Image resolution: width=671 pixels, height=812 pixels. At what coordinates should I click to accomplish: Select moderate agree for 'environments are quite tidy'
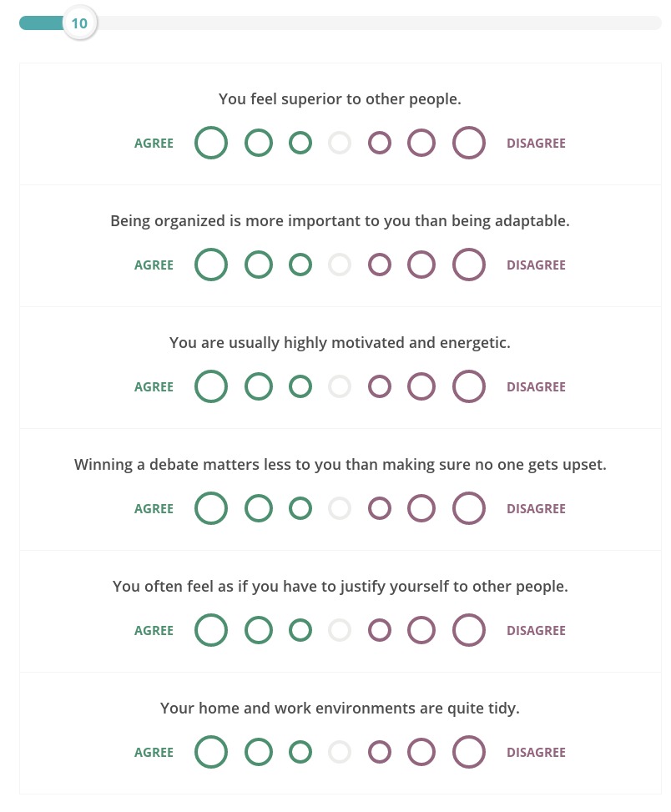[x=259, y=752]
